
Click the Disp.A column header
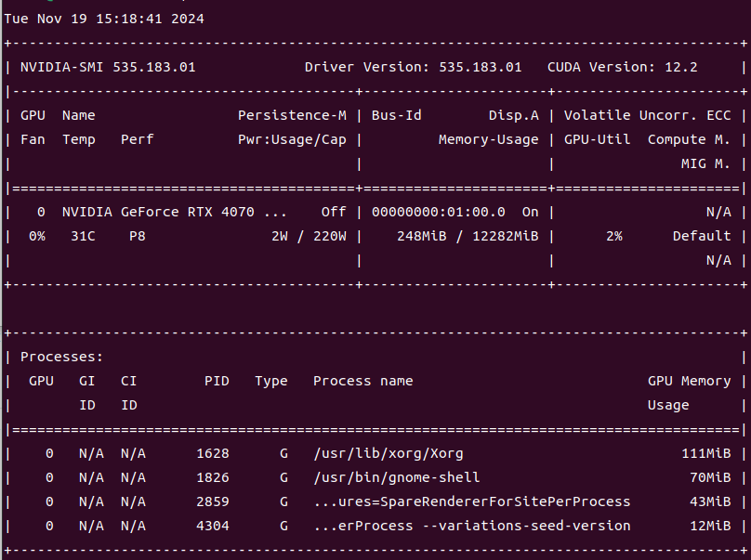[514, 115]
